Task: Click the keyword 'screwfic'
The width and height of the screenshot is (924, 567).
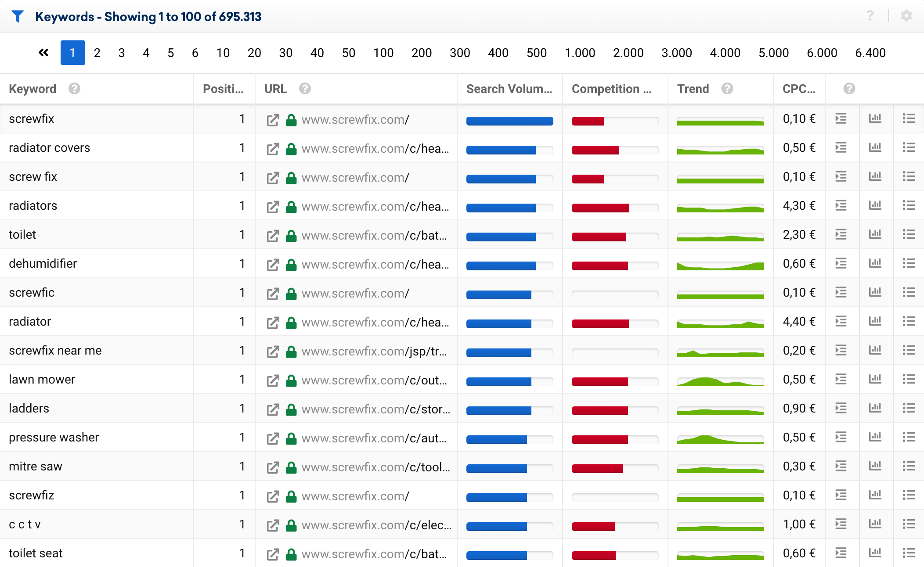Action: pyautogui.click(x=32, y=292)
